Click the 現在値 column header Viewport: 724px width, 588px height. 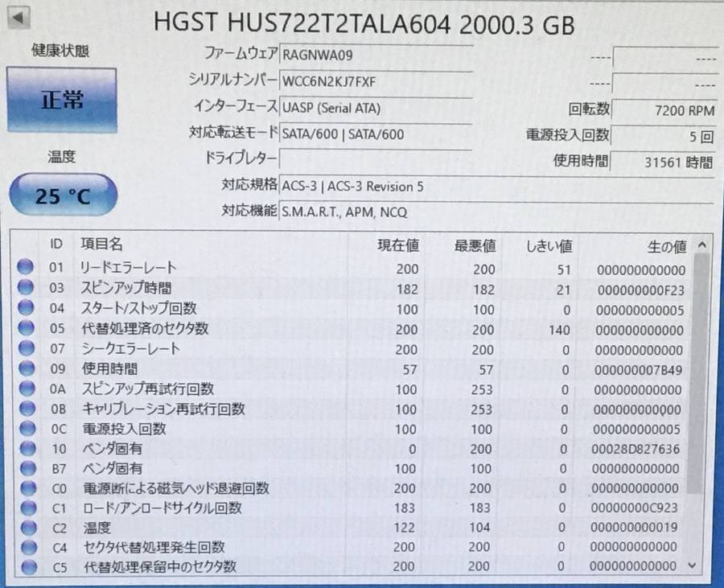[398, 245]
